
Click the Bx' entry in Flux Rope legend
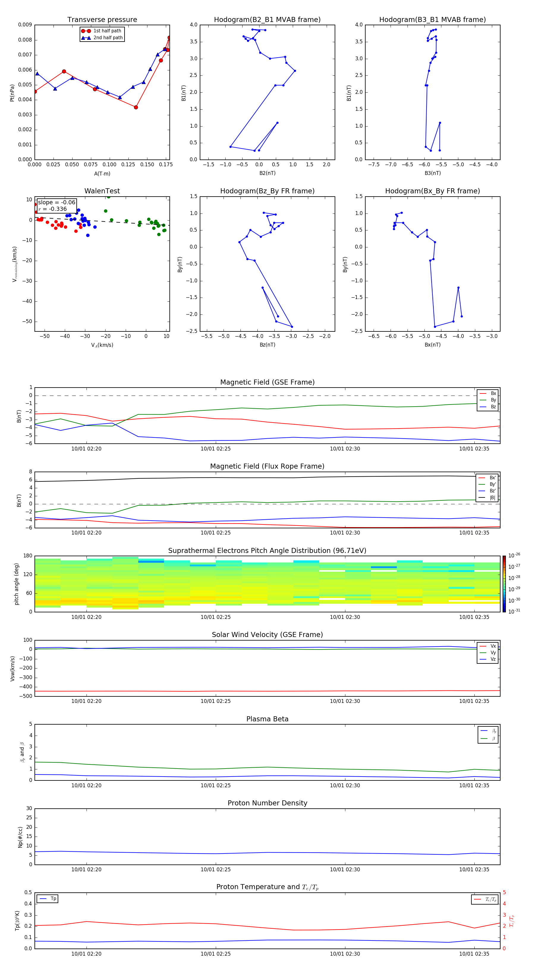[487, 478]
